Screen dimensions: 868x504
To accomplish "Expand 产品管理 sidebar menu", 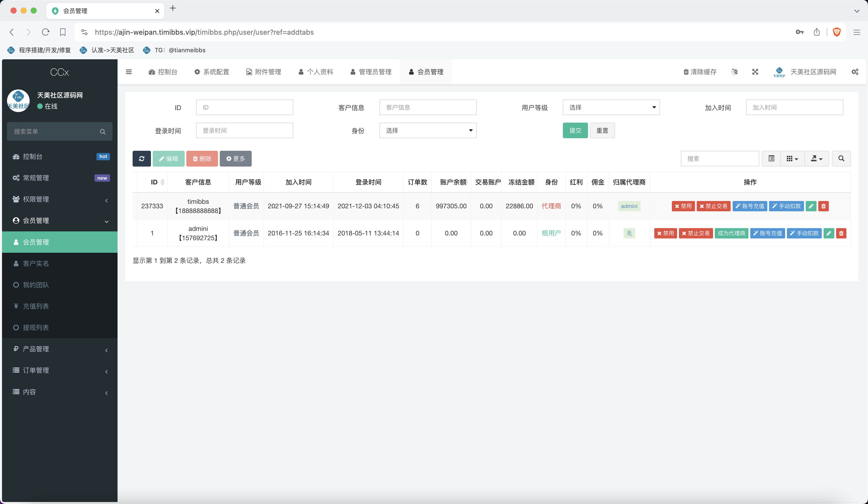I will 60,349.
